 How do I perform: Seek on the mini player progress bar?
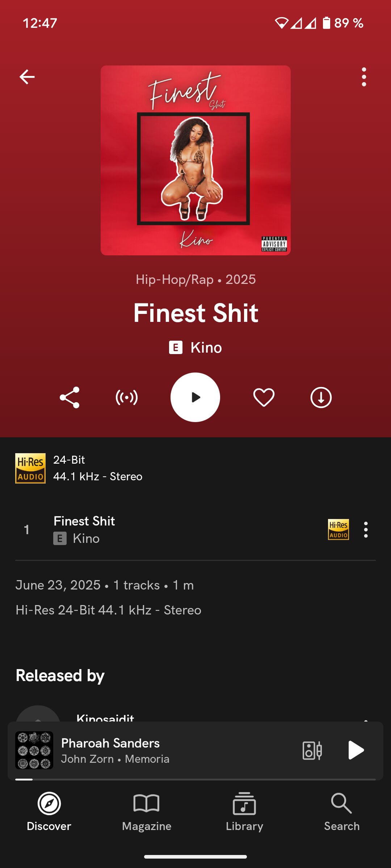click(195, 779)
